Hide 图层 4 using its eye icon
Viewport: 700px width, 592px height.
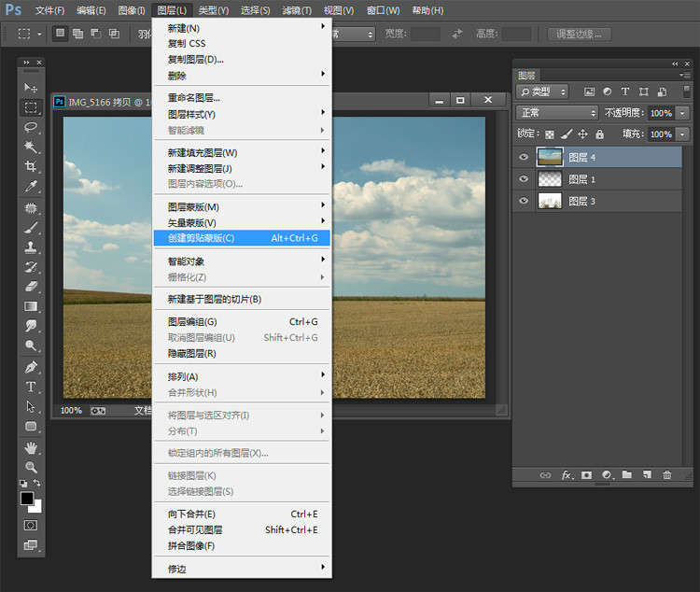[524, 158]
